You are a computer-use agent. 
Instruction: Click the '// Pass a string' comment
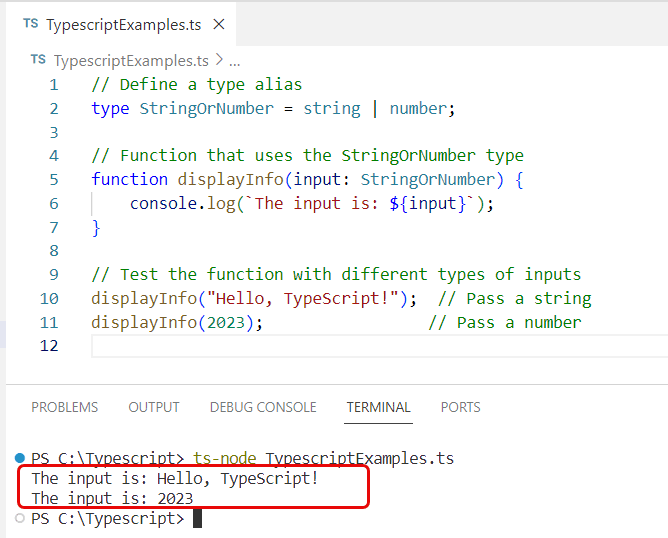tap(515, 299)
